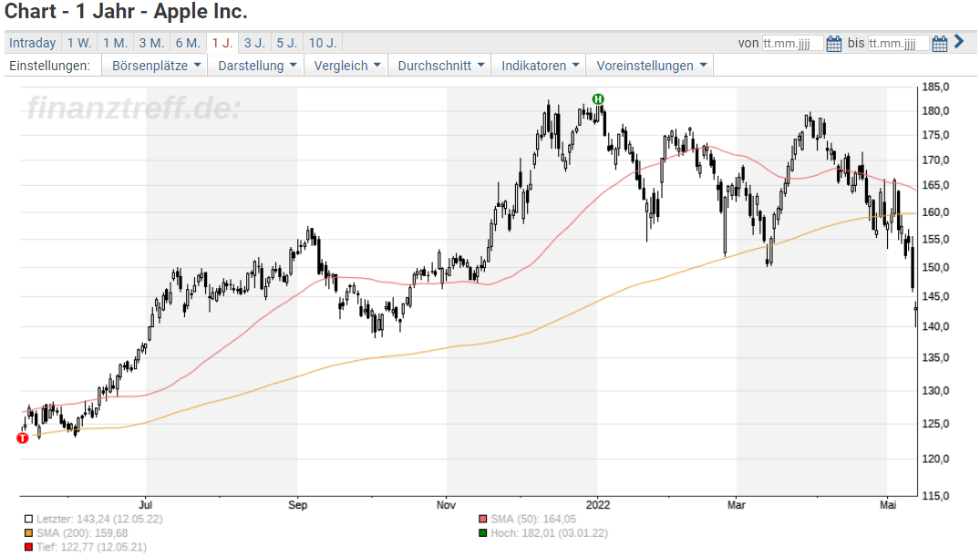Expand the Voreinstellungen dropdown

(x=651, y=66)
